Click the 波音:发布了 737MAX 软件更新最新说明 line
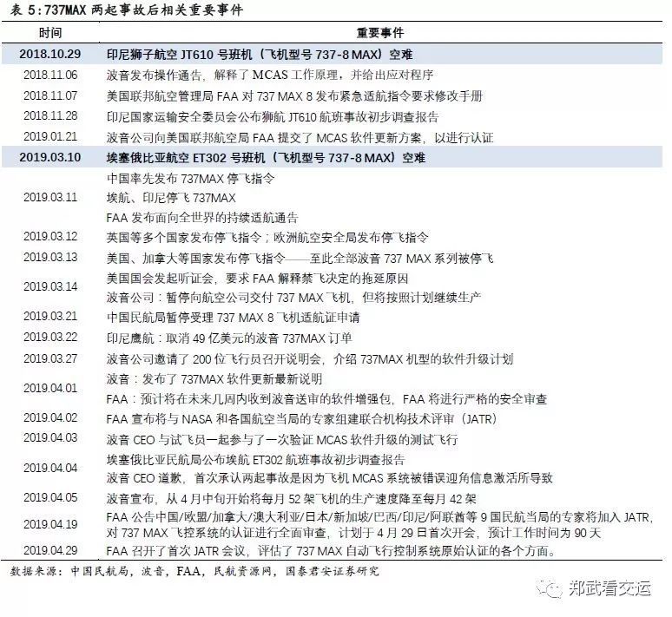The height and width of the screenshot is (617, 672). pyautogui.click(x=214, y=379)
